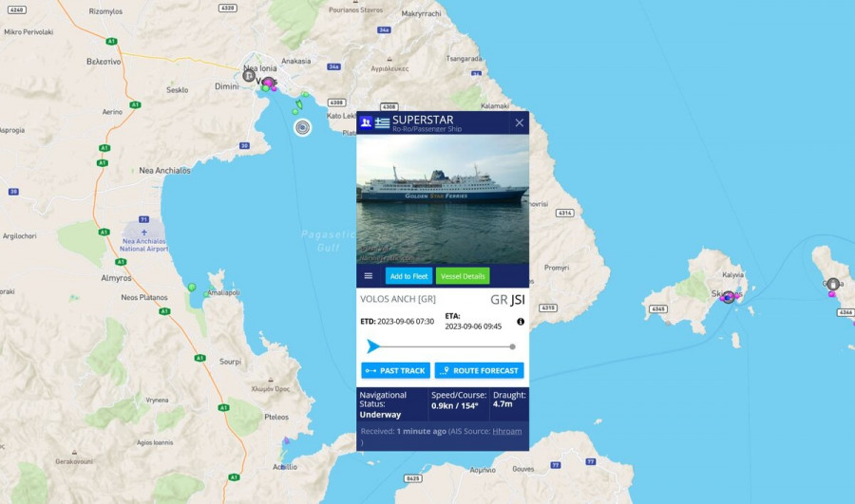Click the SUPERSTAR vessel name title
This screenshot has width=855, height=504.
pyautogui.click(x=423, y=120)
